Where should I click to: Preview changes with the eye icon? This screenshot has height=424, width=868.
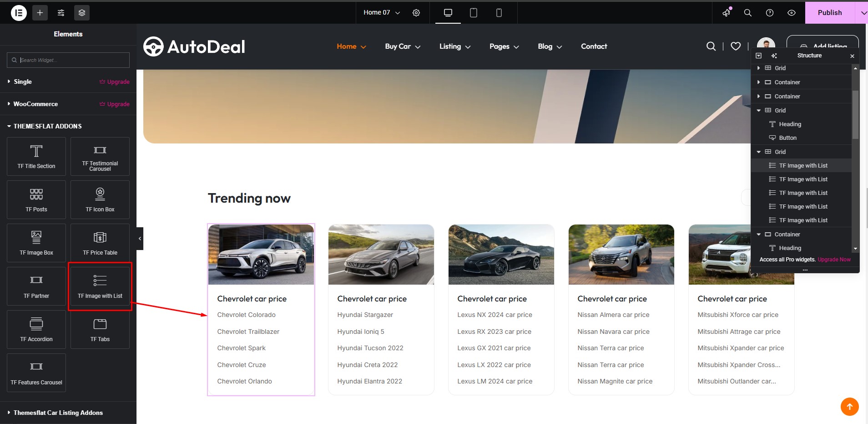coord(792,13)
